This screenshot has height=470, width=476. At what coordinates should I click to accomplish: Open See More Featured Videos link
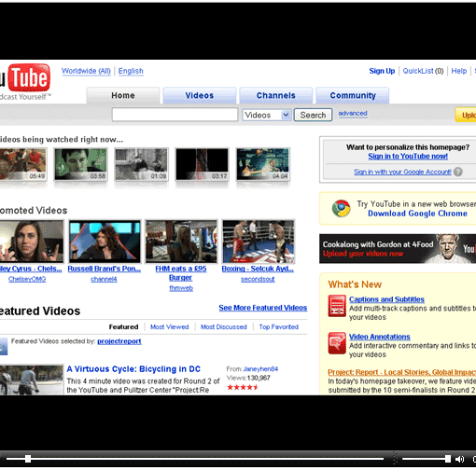[263, 308]
